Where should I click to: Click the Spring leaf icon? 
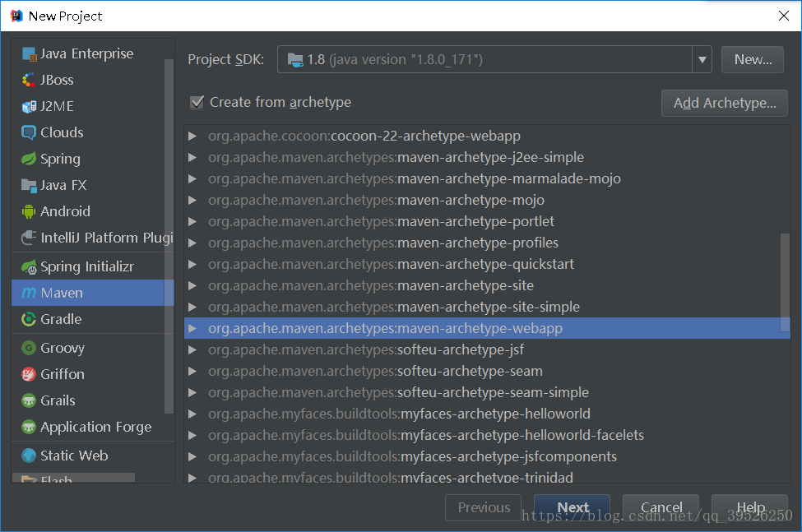tap(29, 159)
